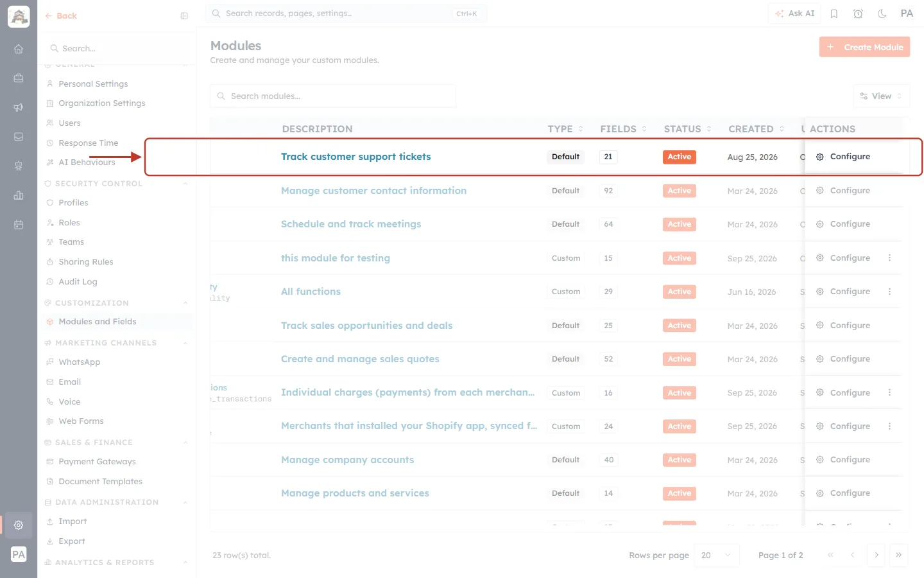The width and height of the screenshot is (924, 578).
Task: Open more options for Merchants Shopify row
Action: [x=889, y=426]
